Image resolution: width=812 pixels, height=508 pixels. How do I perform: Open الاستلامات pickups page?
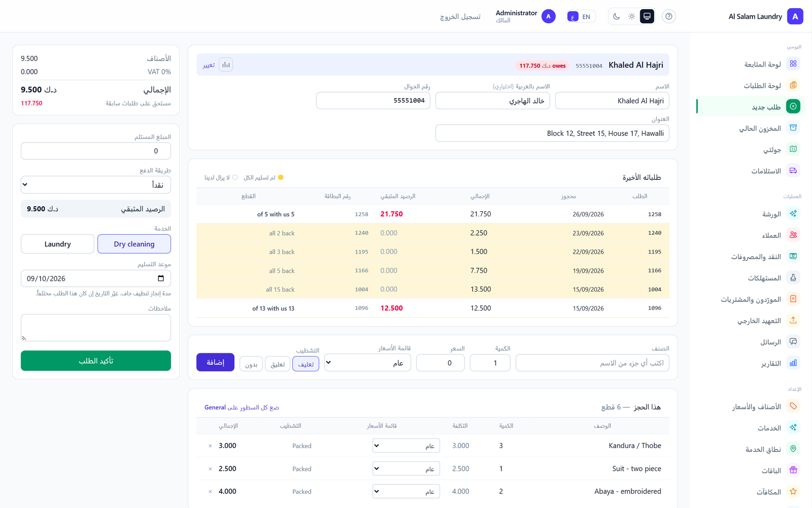click(751, 171)
